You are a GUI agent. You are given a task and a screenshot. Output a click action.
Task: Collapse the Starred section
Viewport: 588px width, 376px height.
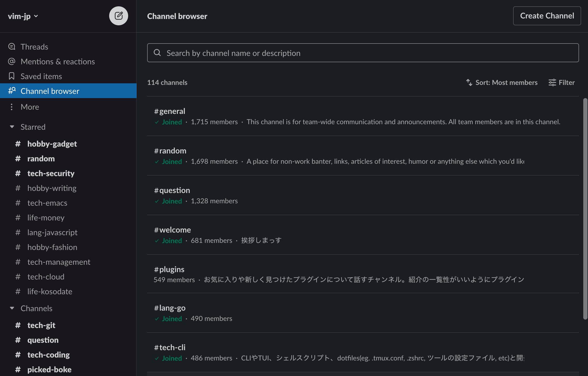[12, 127]
